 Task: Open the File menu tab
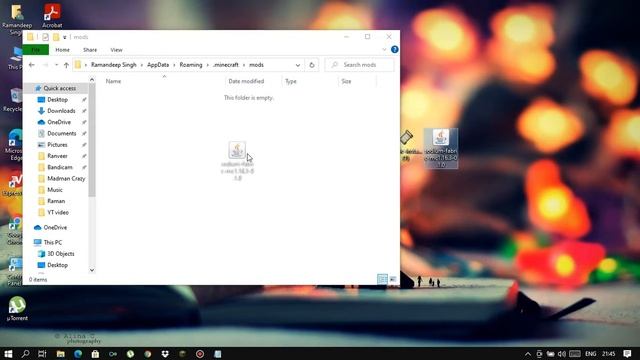[x=36, y=50]
